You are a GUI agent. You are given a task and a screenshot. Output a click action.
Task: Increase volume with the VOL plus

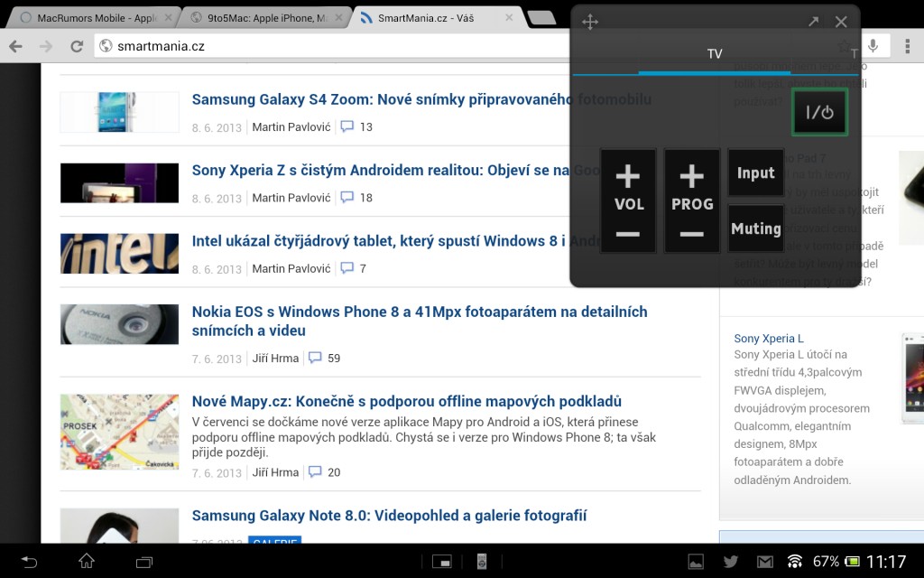click(628, 176)
